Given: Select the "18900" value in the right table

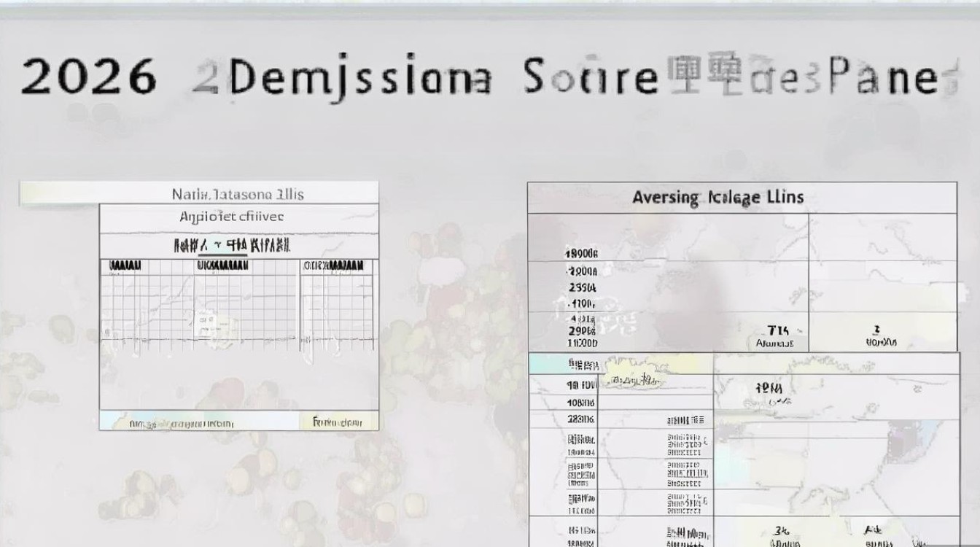Looking at the screenshot, I should click(581, 254).
